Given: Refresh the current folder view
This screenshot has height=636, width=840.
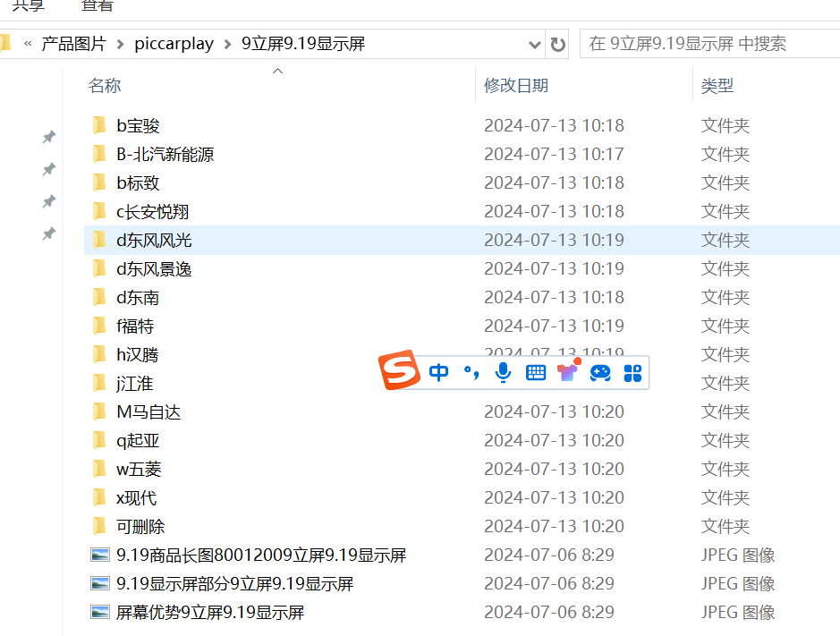Looking at the screenshot, I should tap(557, 44).
